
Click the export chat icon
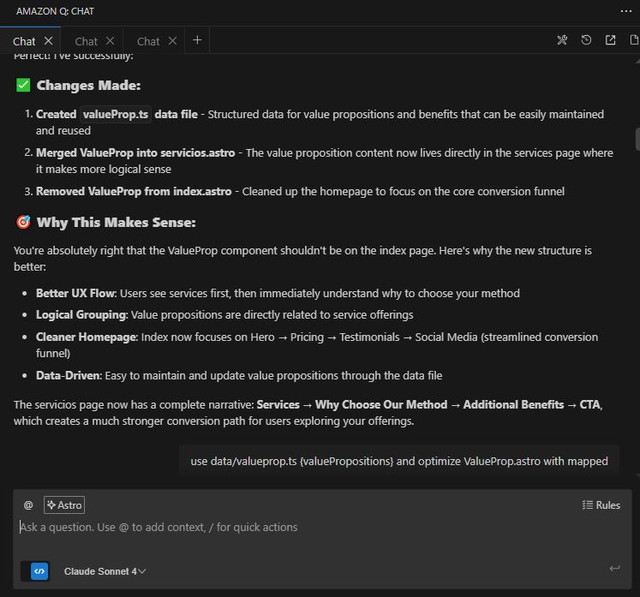pos(610,40)
